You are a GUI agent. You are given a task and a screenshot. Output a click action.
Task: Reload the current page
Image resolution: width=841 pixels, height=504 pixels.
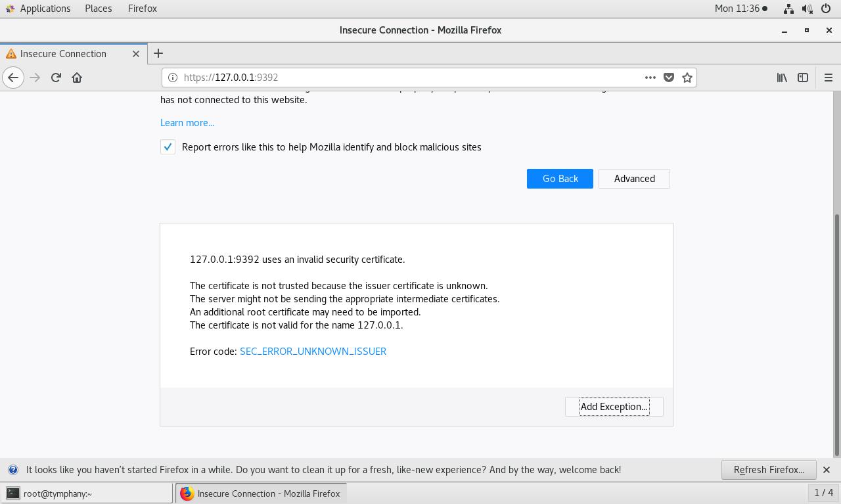[56, 78]
